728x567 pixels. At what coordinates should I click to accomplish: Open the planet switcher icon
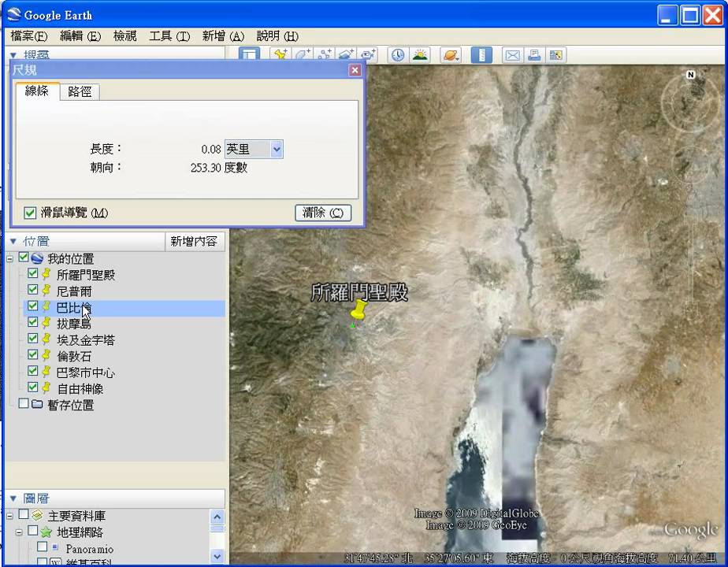pos(451,55)
